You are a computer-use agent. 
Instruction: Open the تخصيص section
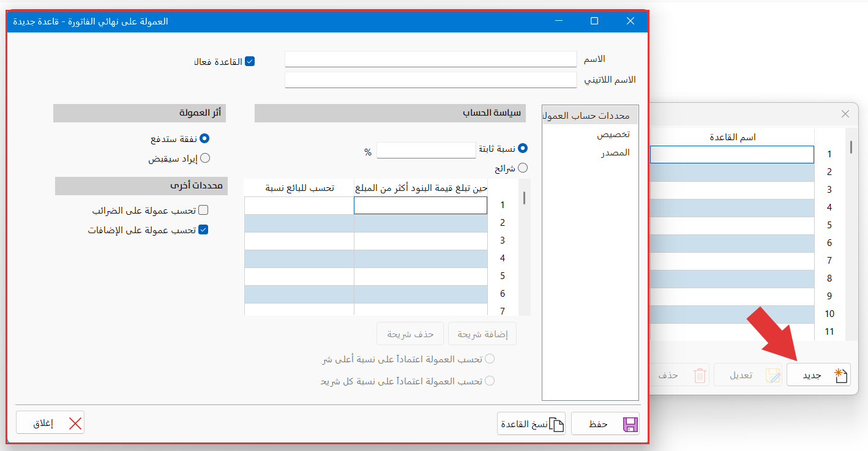(613, 134)
